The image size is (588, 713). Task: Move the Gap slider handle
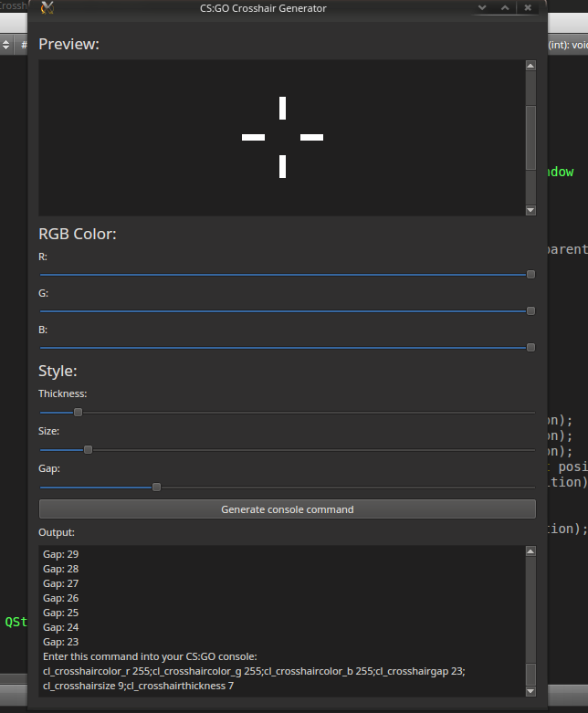pos(156,487)
